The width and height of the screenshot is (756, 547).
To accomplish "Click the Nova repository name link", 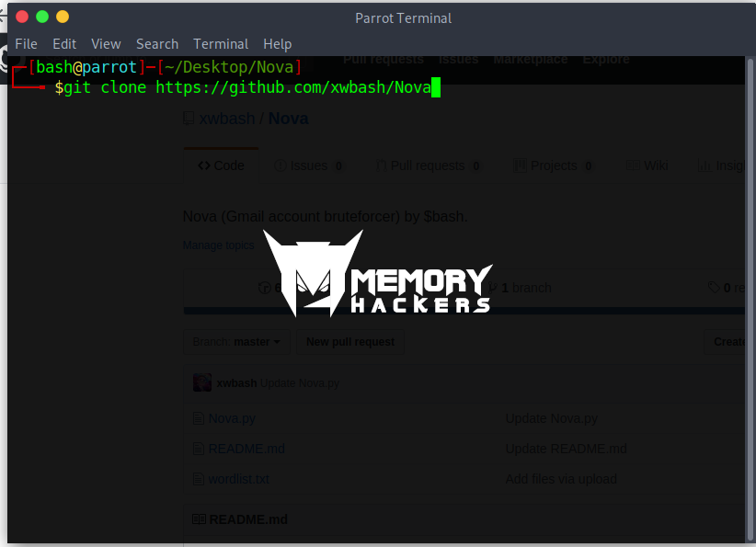I will 288,119.
